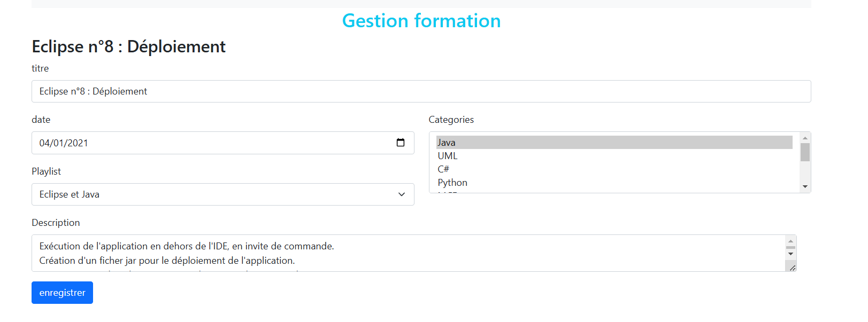868x322 pixels.
Task: Click the Description textarea resize handle
Action: (792, 268)
